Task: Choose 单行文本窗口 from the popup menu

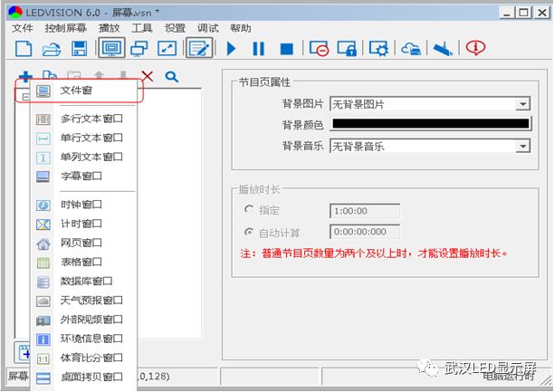Action: (84, 138)
